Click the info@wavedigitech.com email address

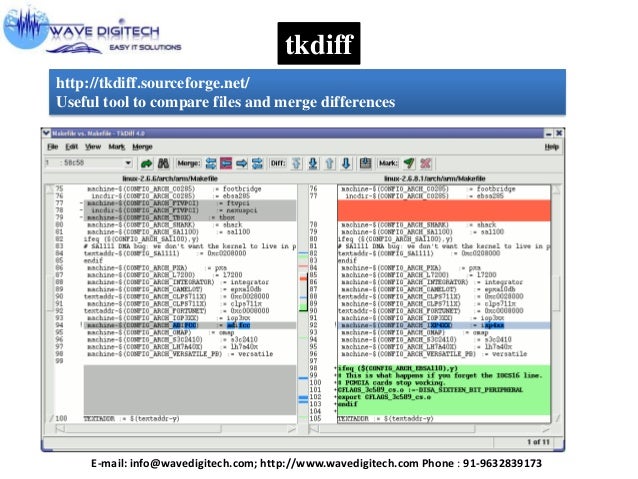[193, 463]
